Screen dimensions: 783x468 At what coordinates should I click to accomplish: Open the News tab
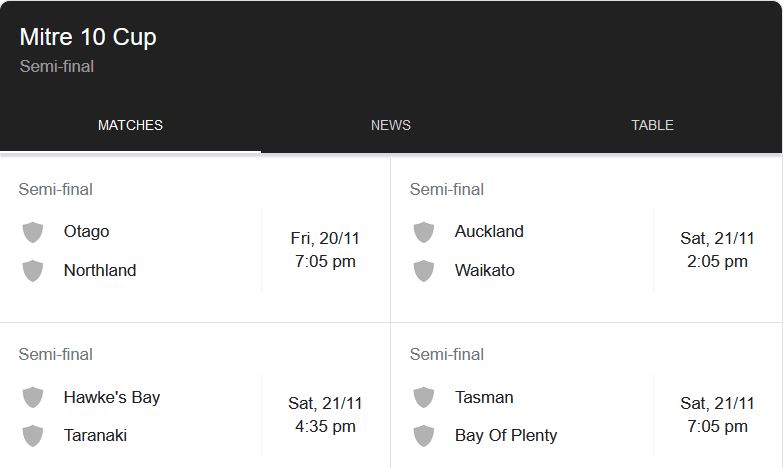click(x=391, y=125)
